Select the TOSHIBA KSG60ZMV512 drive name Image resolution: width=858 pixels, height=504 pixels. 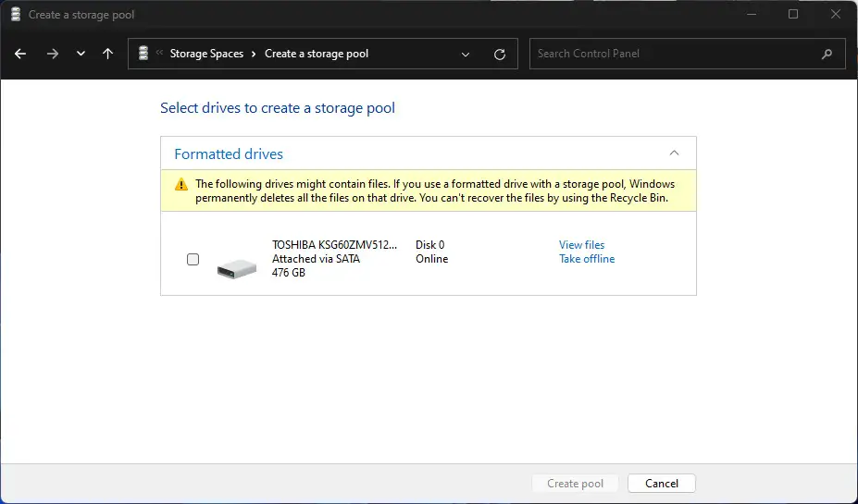point(334,244)
